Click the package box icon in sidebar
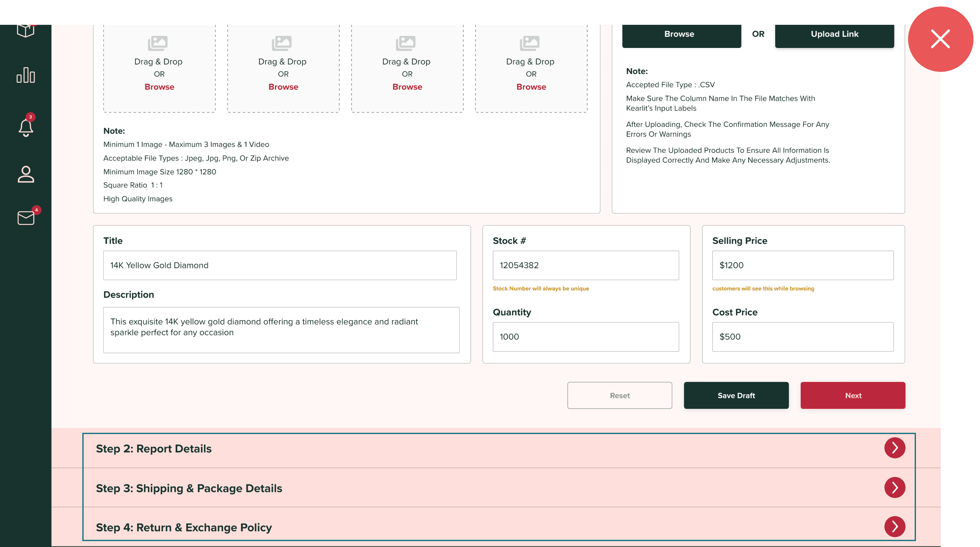980x547 pixels. coord(25,30)
